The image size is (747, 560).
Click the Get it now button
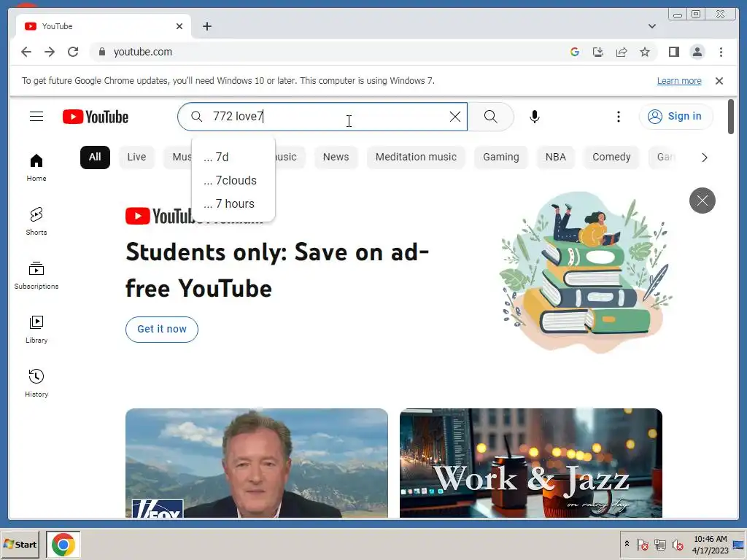[x=161, y=329]
